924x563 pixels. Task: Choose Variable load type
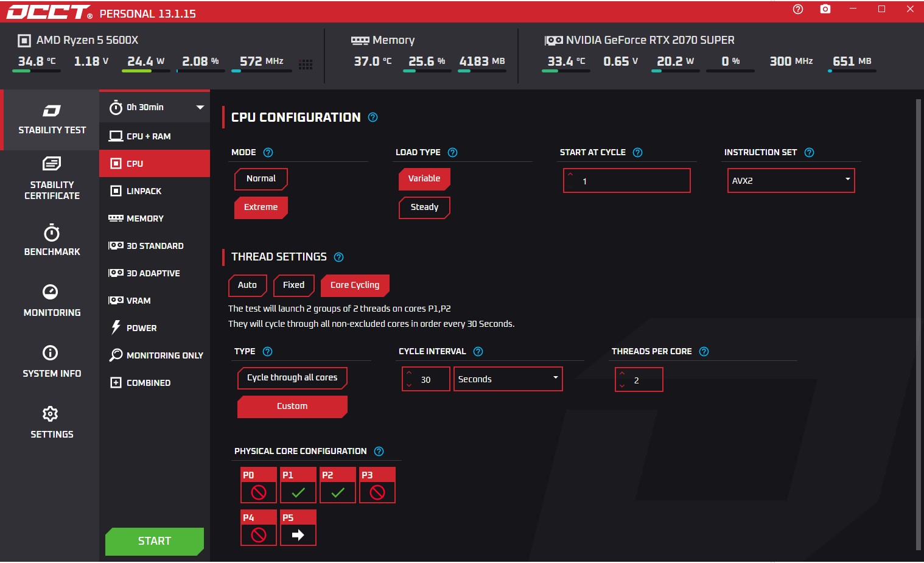coord(424,179)
